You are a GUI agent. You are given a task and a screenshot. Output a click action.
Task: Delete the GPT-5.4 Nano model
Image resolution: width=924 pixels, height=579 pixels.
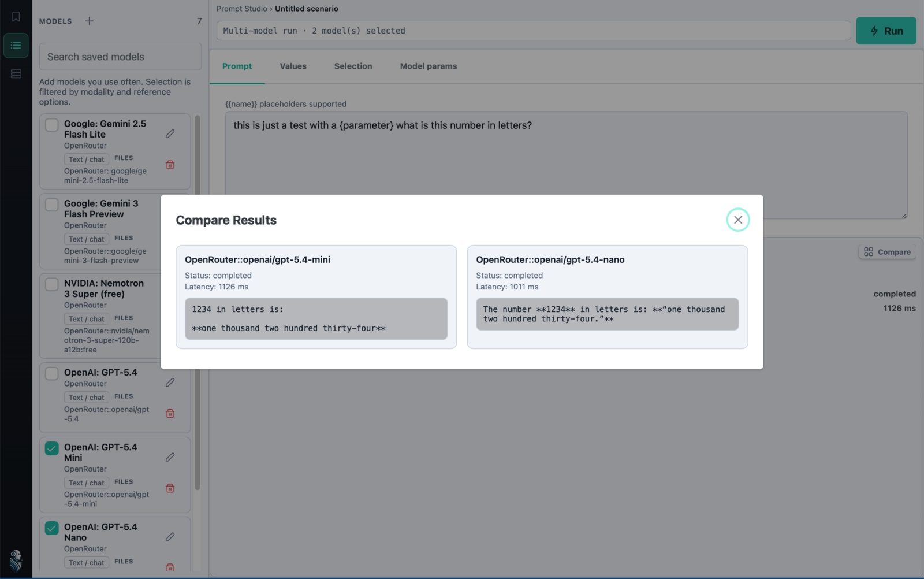click(x=170, y=567)
